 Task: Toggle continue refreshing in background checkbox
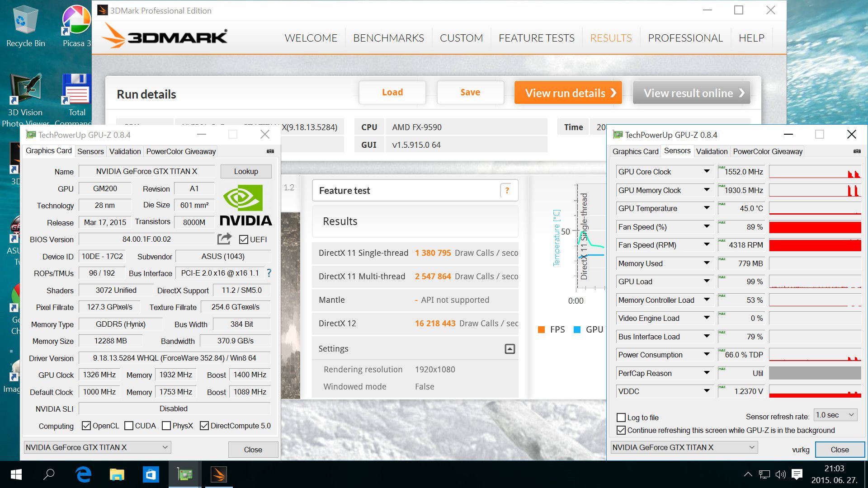(621, 430)
